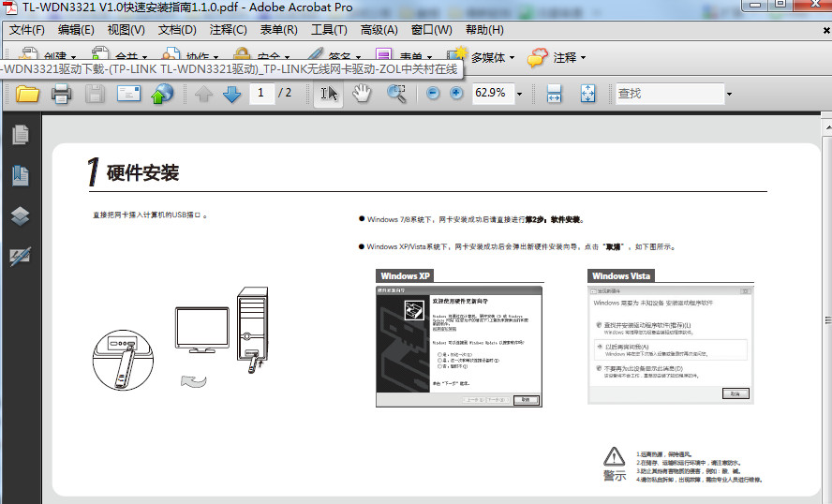Open the 编辑(E) menu
This screenshot has height=504, width=832.
pyautogui.click(x=76, y=30)
